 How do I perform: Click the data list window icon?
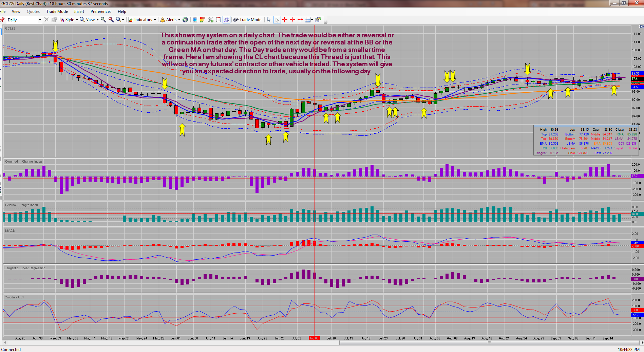308,20
